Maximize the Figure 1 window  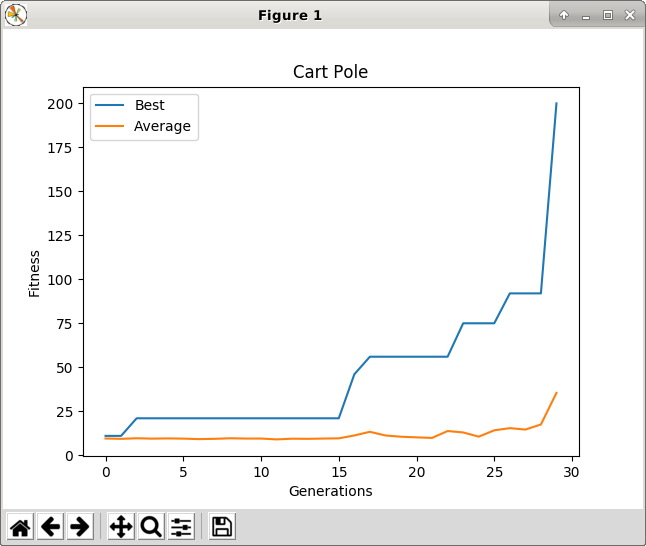pos(607,15)
